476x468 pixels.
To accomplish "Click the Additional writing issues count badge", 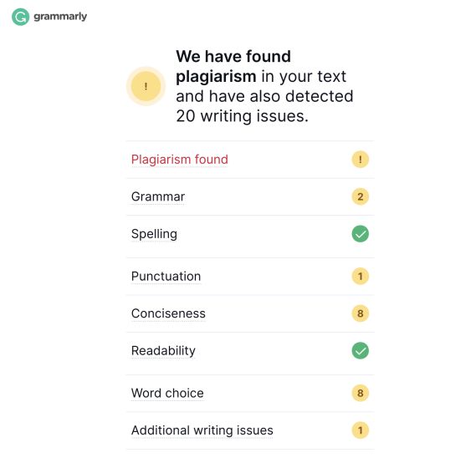I will click(360, 430).
